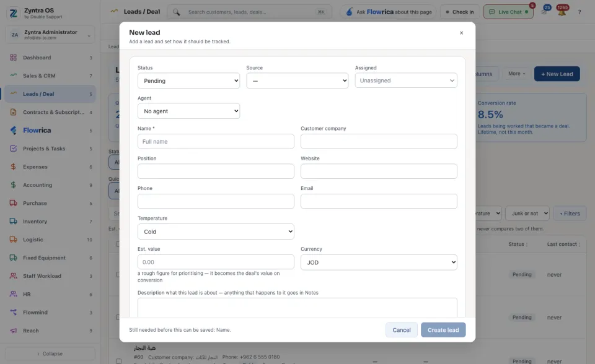Open the Agent dropdown showing No agent
The width and height of the screenshot is (595, 364).
tap(188, 111)
